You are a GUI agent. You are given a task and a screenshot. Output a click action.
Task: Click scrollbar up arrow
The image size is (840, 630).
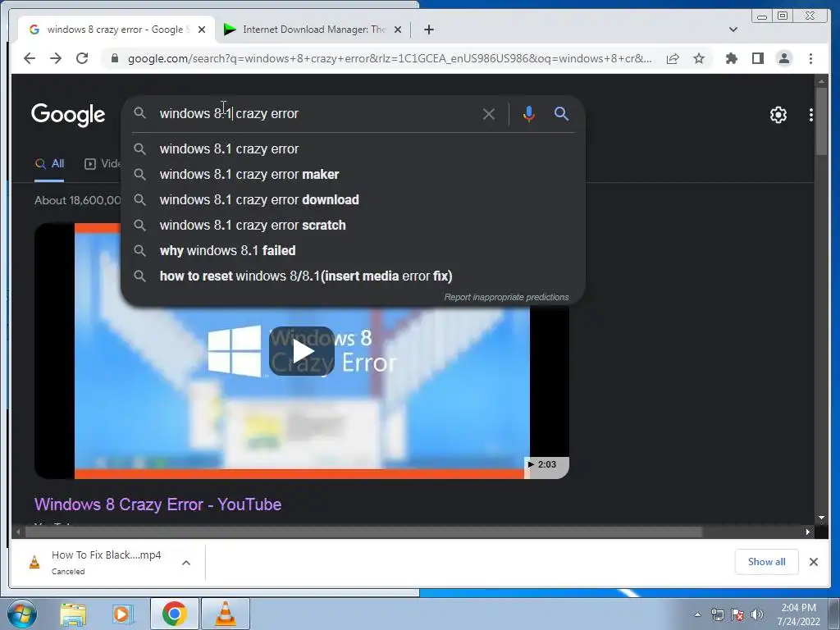pos(821,81)
